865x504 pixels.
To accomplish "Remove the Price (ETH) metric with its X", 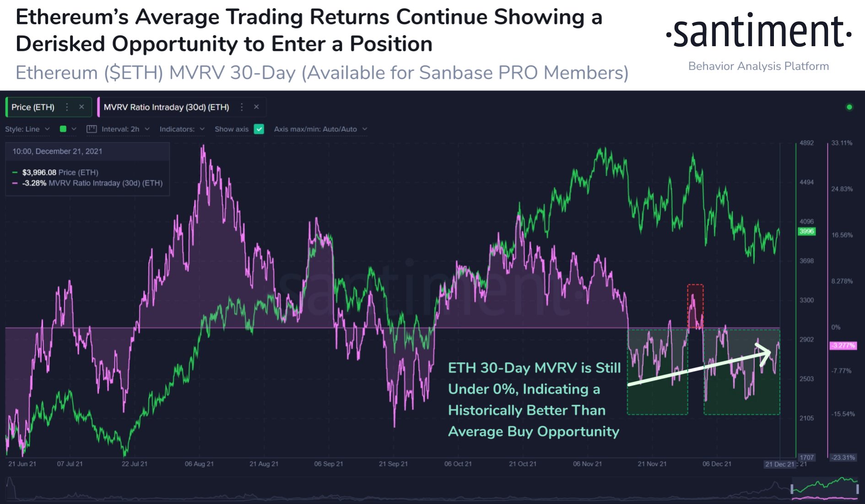I will 81,107.
